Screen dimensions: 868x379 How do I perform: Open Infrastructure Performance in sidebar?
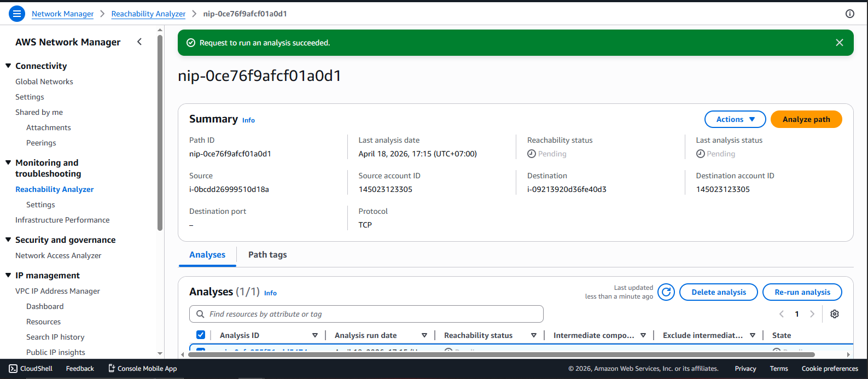point(62,220)
